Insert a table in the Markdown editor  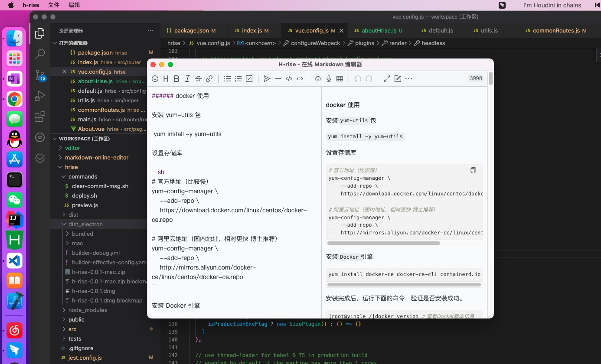(x=340, y=78)
